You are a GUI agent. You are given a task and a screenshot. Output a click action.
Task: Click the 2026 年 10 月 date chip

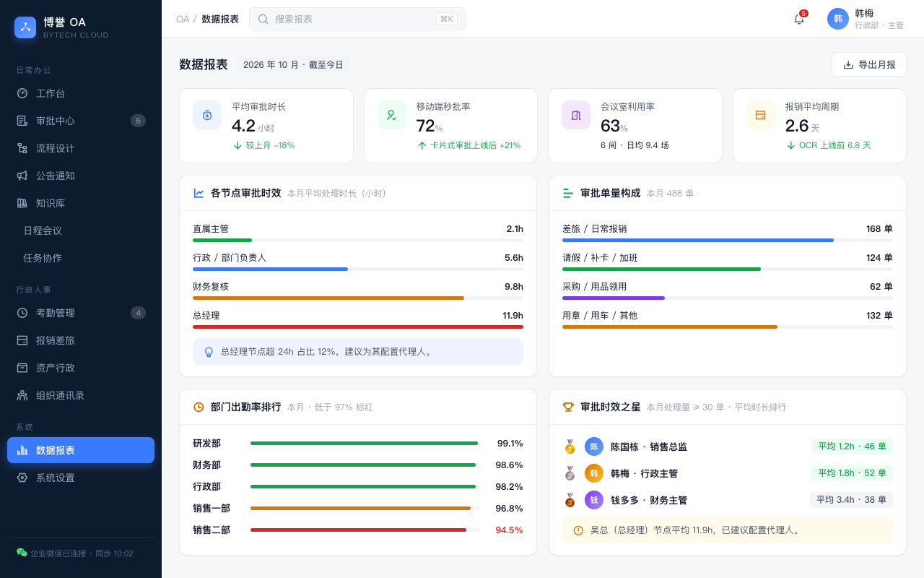[x=293, y=64]
